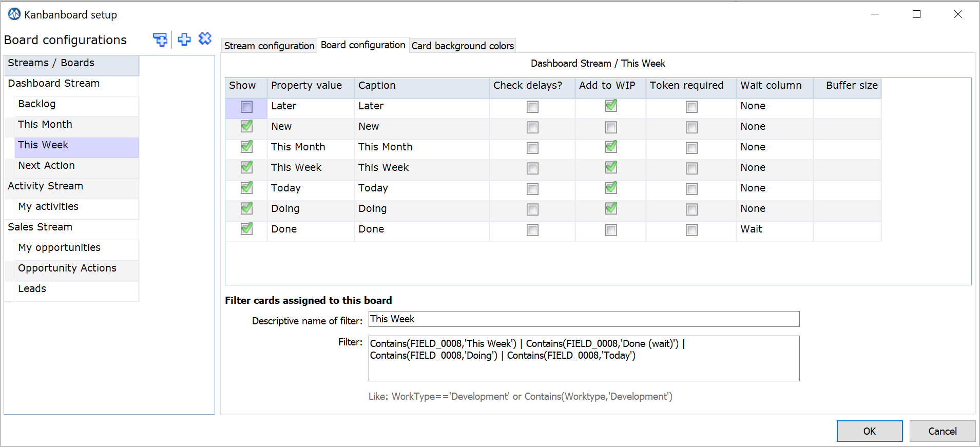
Task: Tick Token required for Today row
Action: 691,189
